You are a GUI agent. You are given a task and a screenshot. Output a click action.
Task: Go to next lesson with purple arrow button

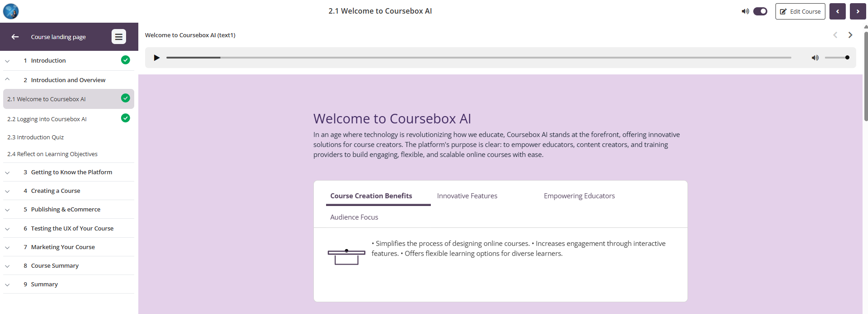(858, 11)
